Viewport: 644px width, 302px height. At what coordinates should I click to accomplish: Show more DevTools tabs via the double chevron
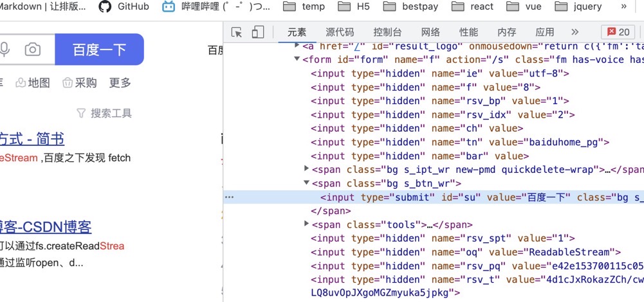pos(575,32)
